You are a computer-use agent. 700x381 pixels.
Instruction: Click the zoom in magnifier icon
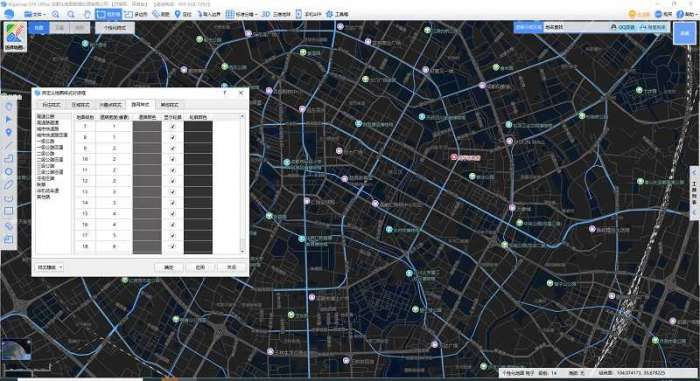click(56, 14)
